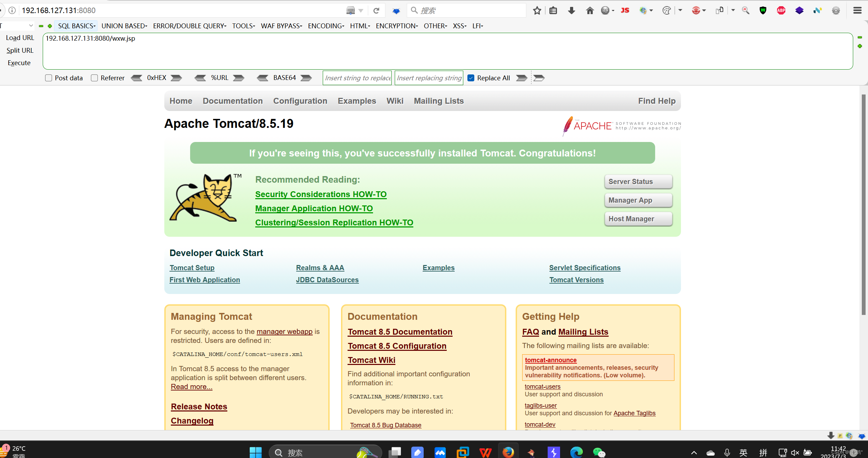
Task: Click the Insert string to replace field
Action: click(357, 78)
